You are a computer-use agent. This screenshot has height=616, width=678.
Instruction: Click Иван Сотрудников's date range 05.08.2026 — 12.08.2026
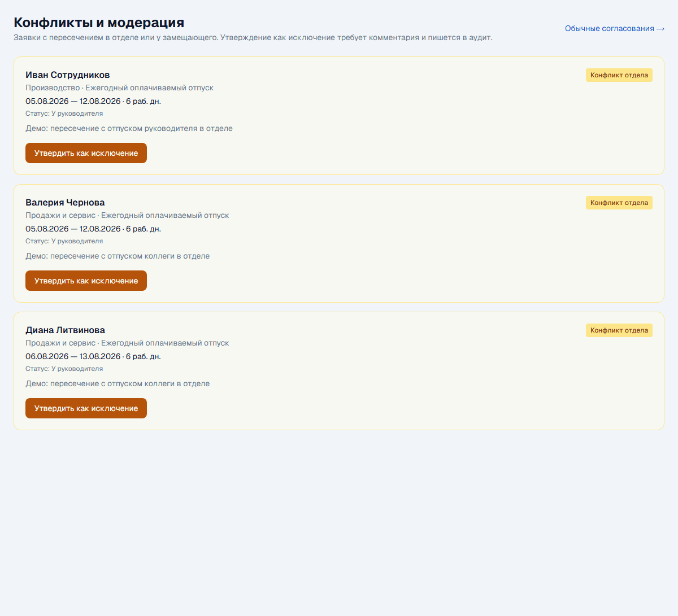coord(73,102)
